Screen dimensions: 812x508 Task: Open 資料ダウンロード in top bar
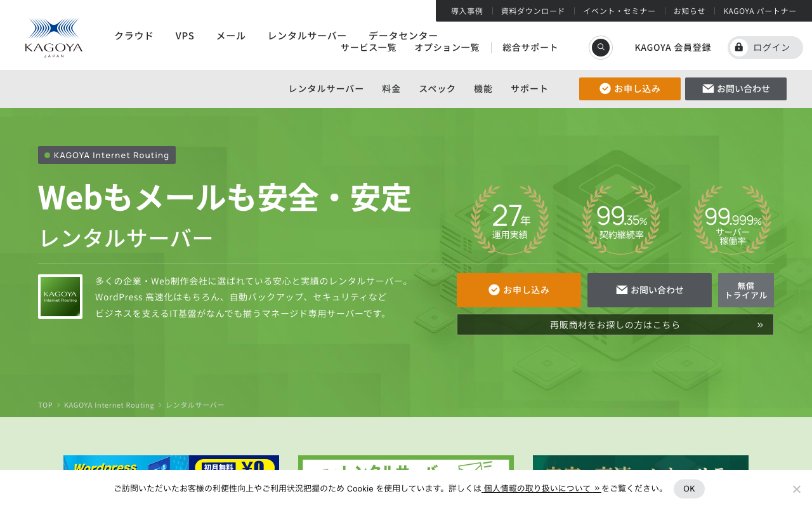tap(533, 11)
